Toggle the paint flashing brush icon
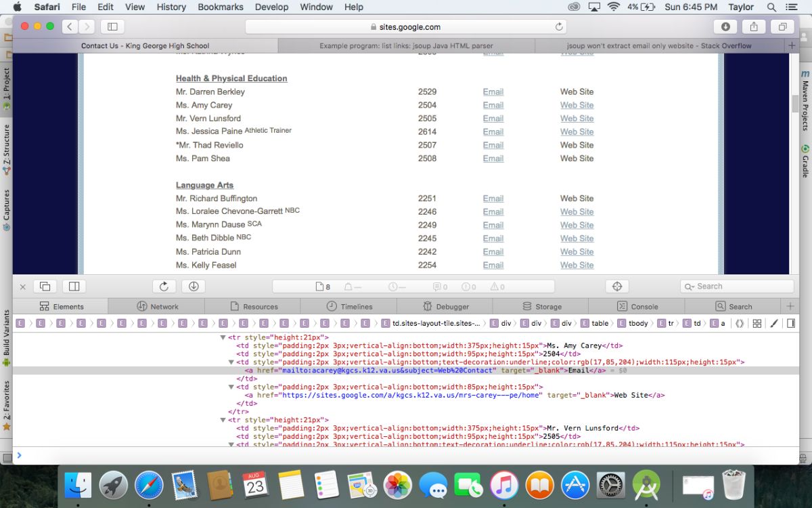The width and height of the screenshot is (812, 508). (x=773, y=324)
